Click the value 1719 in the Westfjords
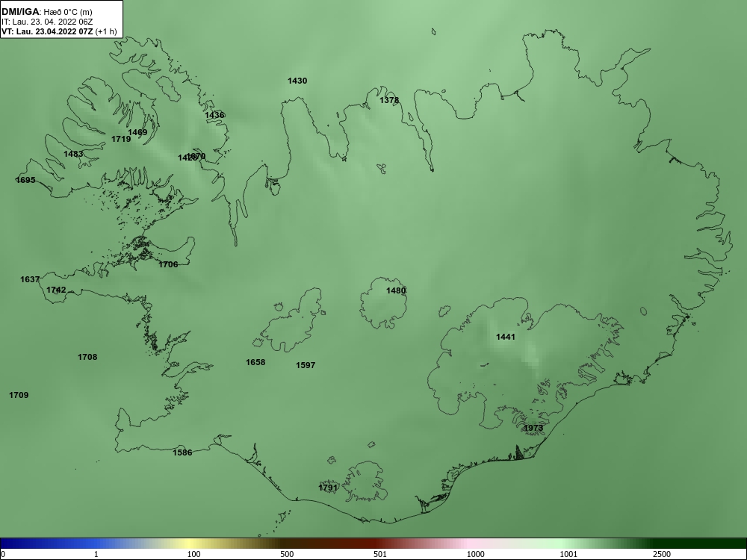Viewport: 747px width, 560px height. coord(121,139)
